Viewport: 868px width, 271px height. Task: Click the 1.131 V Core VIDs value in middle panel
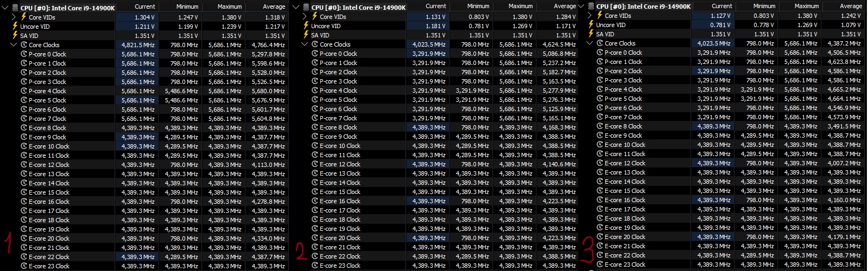pos(435,16)
